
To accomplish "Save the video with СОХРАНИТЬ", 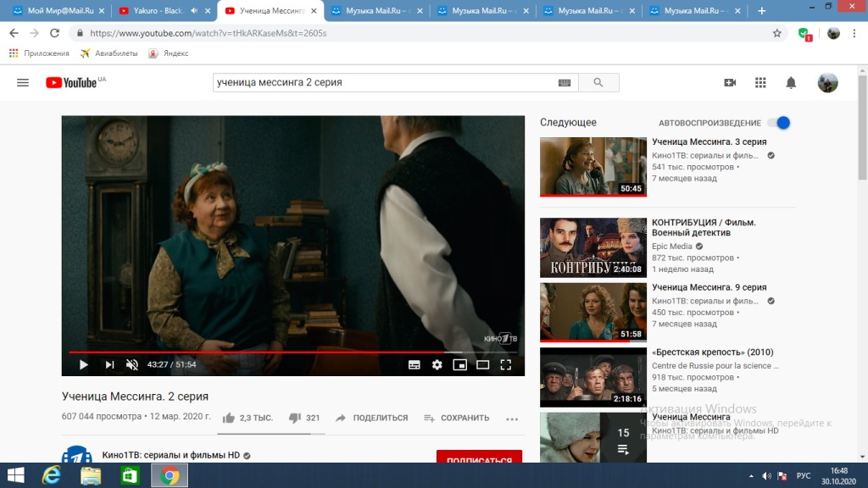I will [457, 419].
